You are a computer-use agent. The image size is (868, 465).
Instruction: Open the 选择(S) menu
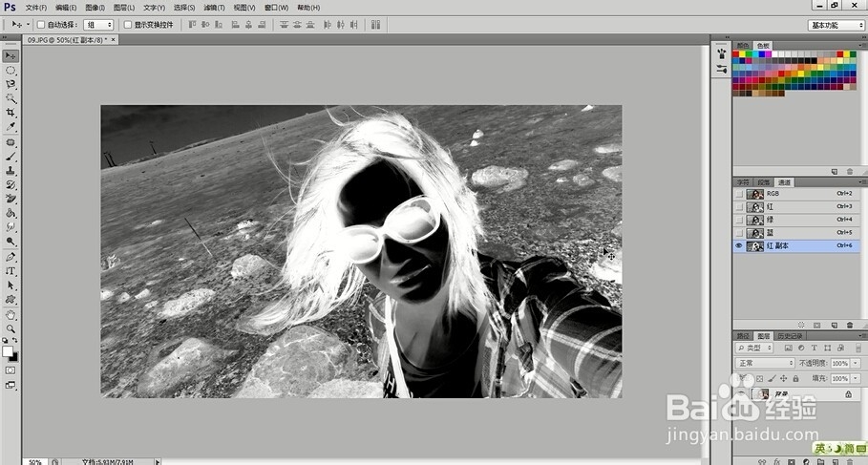tap(184, 8)
